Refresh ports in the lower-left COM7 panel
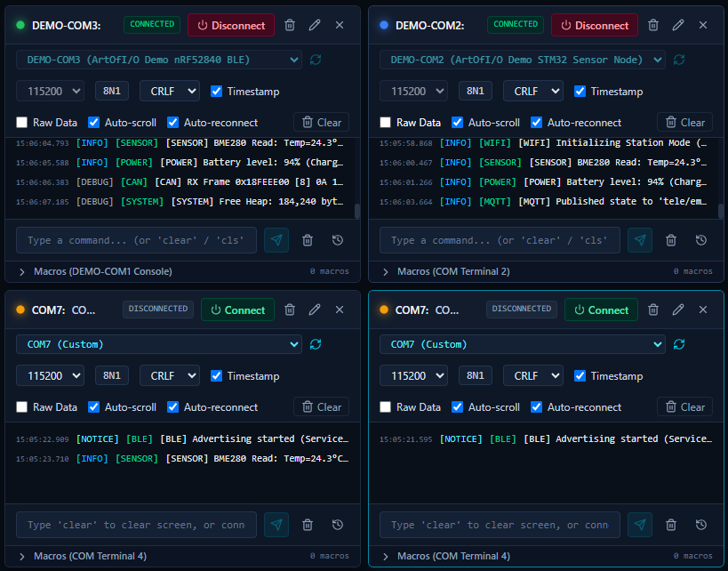728x571 pixels. pos(316,344)
